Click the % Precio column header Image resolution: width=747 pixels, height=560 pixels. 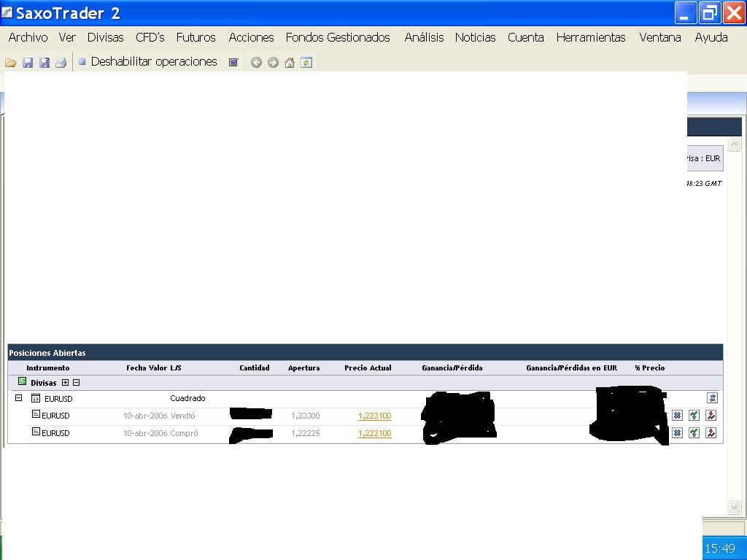(650, 367)
